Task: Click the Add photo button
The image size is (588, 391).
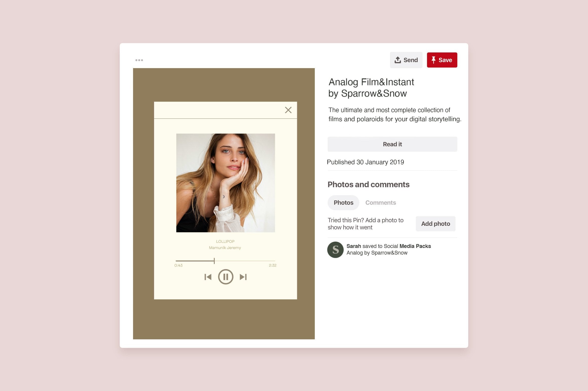Action: coord(436,224)
